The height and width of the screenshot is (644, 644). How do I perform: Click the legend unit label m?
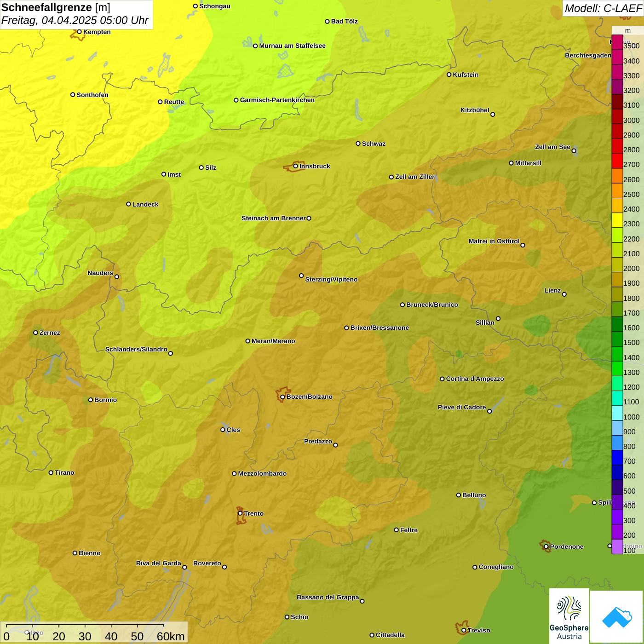point(628,30)
